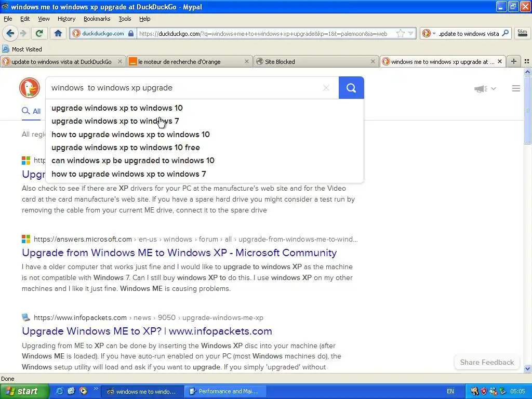Click the infopackets favicon beside its URL
The image size is (532, 399).
(26, 317)
